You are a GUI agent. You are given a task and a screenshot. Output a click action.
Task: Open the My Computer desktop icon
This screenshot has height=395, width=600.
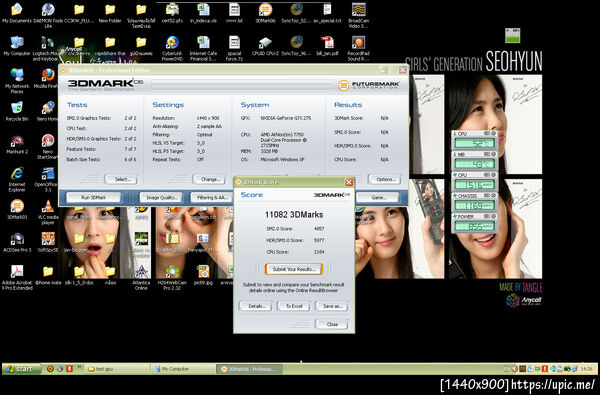17,46
